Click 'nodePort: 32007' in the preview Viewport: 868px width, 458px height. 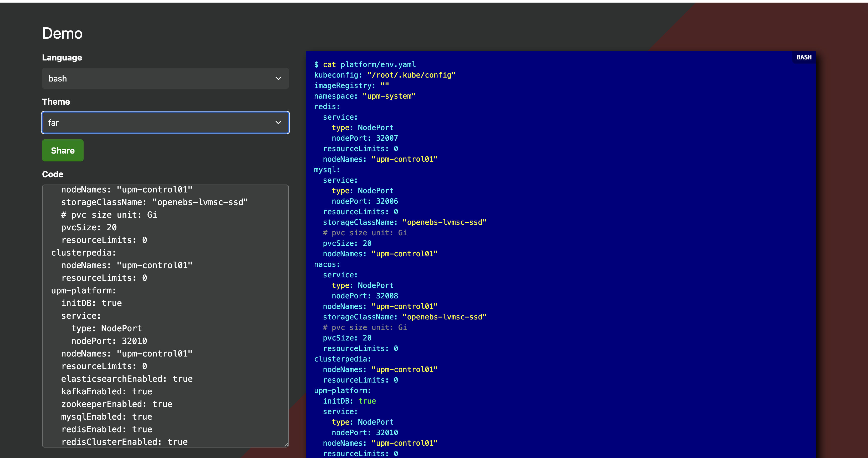coord(365,138)
